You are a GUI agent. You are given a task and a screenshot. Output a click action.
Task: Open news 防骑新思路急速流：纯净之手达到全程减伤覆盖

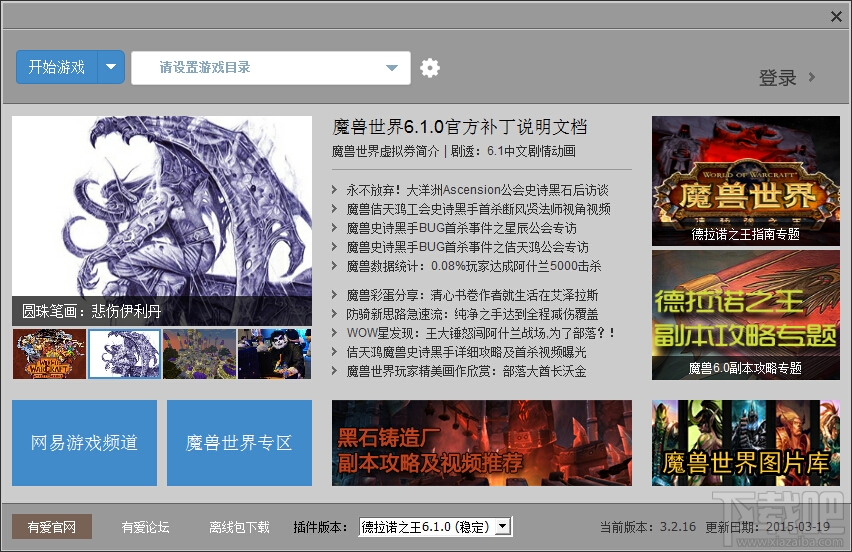click(x=472, y=314)
